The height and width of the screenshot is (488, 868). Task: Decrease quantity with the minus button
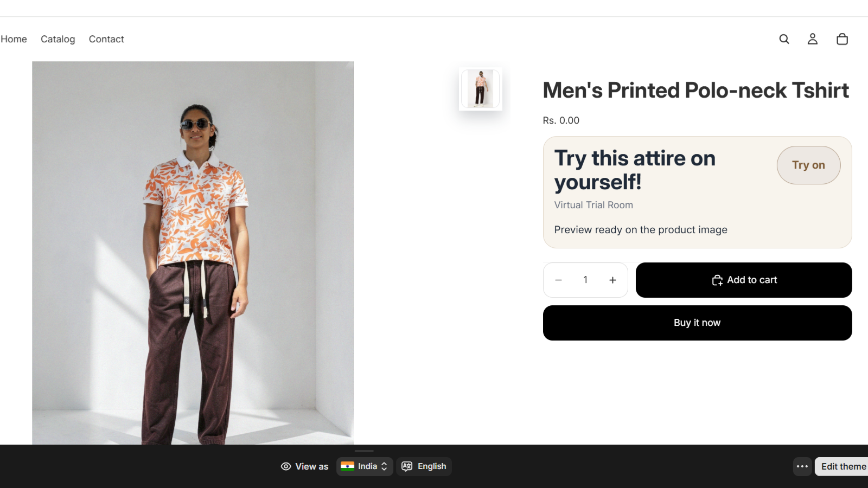pyautogui.click(x=558, y=280)
